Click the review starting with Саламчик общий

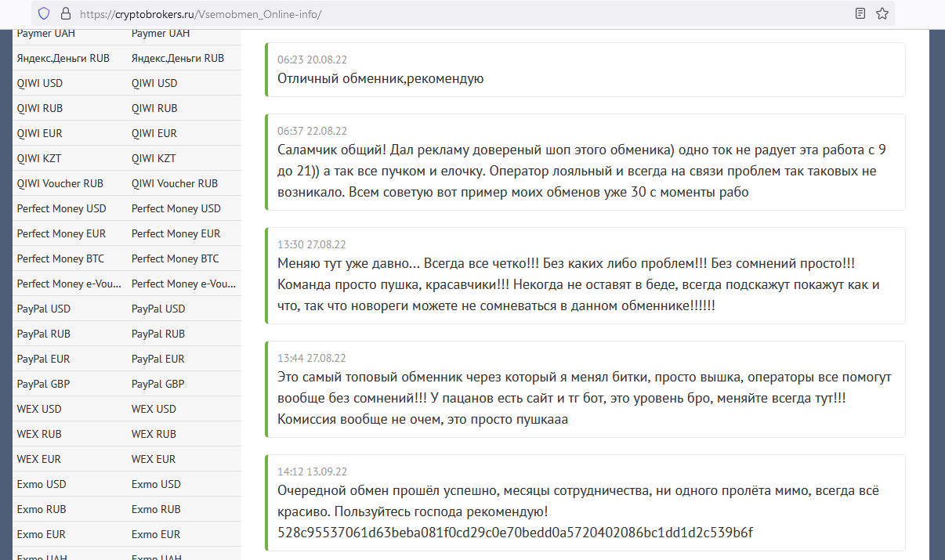(x=585, y=162)
